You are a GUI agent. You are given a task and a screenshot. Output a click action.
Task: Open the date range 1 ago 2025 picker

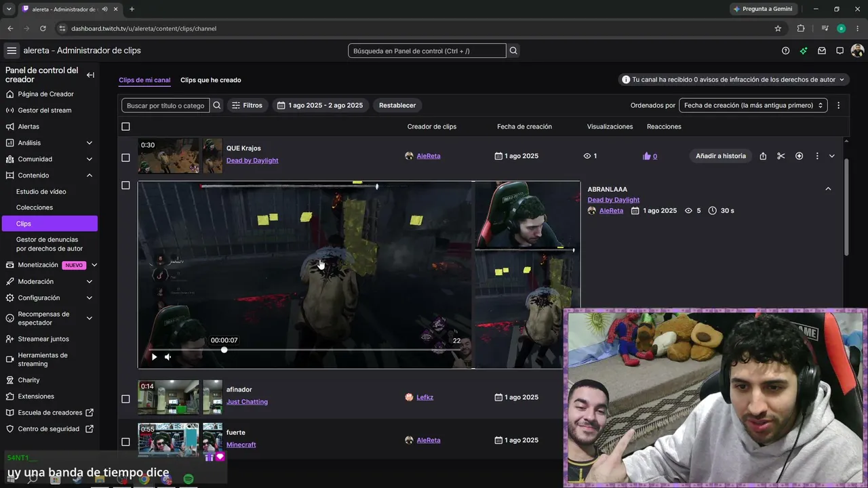click(x=321, y=105)
